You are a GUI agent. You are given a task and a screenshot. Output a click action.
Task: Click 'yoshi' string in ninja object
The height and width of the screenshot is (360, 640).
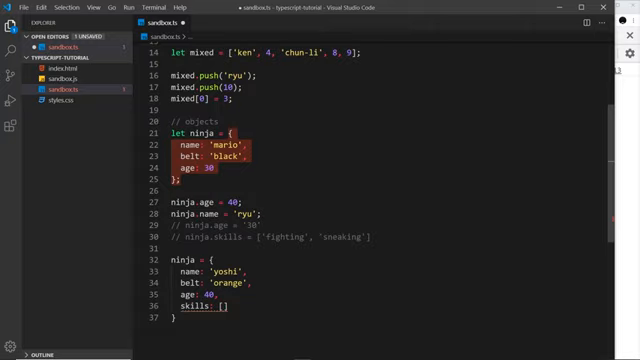[x=226, y=271]
